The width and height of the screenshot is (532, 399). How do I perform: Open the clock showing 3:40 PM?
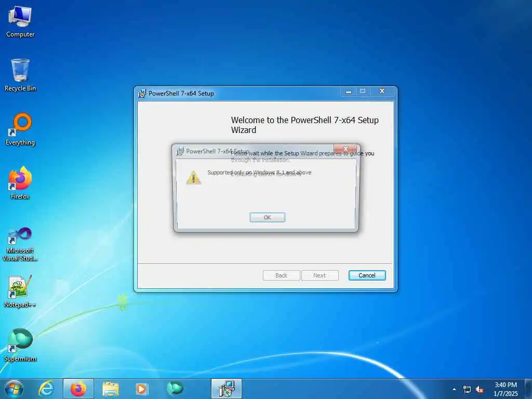(506, 389)
